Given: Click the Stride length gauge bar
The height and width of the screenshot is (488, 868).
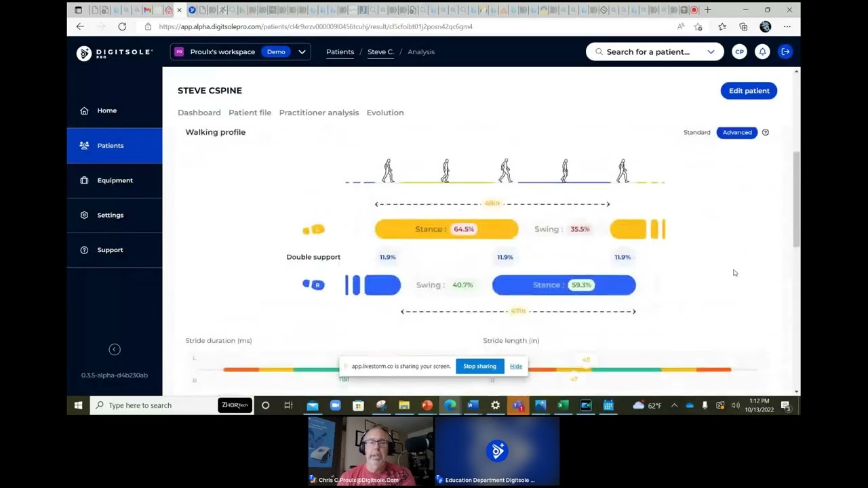Looking at the screenshot, I should 629,369.
